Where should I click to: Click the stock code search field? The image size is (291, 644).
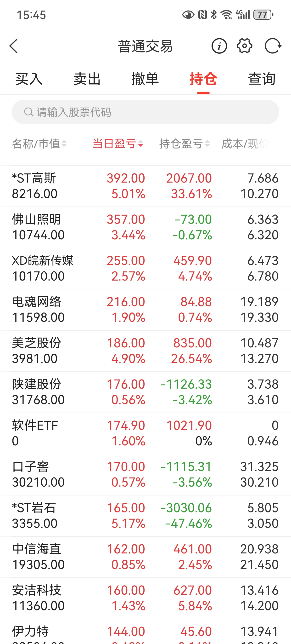click(150, 112)
